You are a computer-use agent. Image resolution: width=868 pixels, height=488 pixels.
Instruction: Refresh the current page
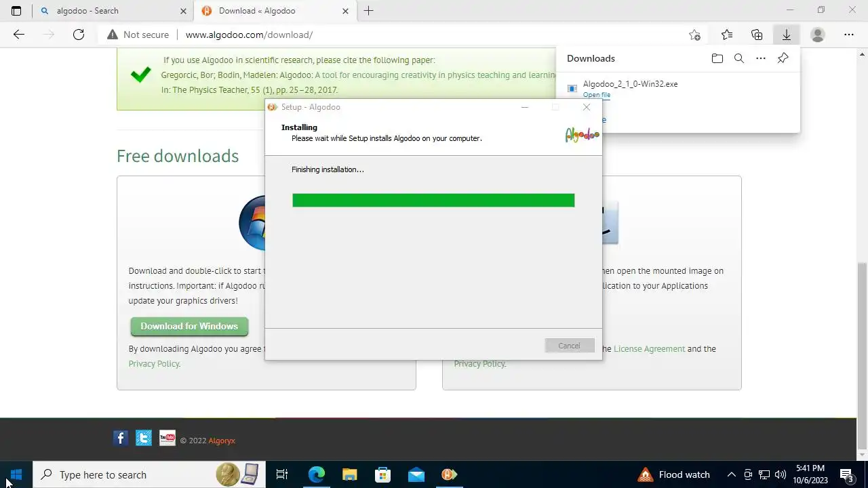coord(79,35)
